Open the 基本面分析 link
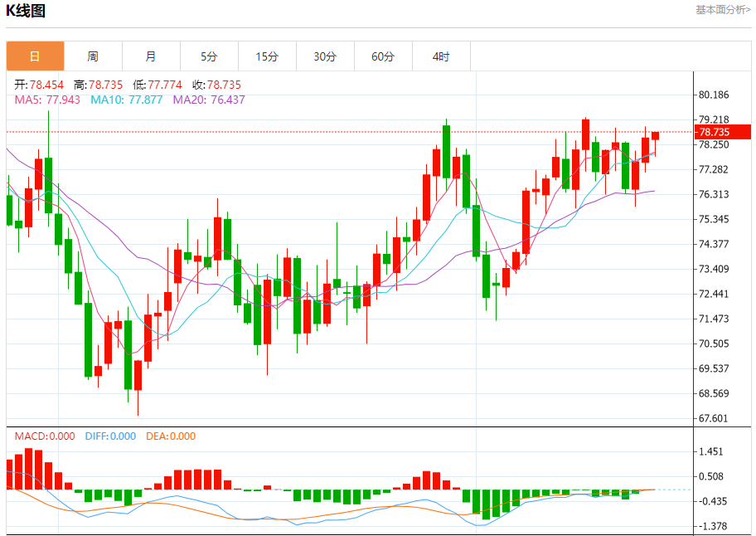The width and height of the screenshot is (756, 536). point(723,10)
